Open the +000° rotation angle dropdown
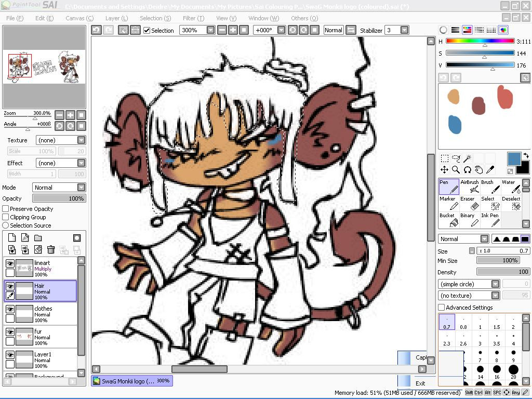 tap(281, 30)
